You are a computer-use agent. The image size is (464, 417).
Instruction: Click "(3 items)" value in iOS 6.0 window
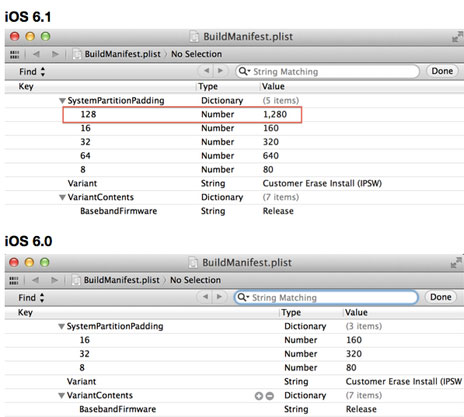tap(364, 326)
